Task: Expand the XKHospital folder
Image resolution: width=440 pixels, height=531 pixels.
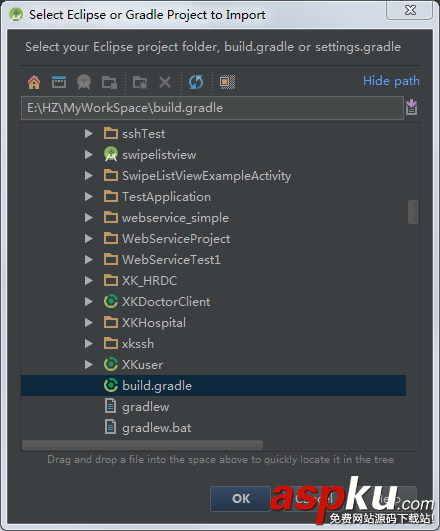Action: tap(89, 322)
